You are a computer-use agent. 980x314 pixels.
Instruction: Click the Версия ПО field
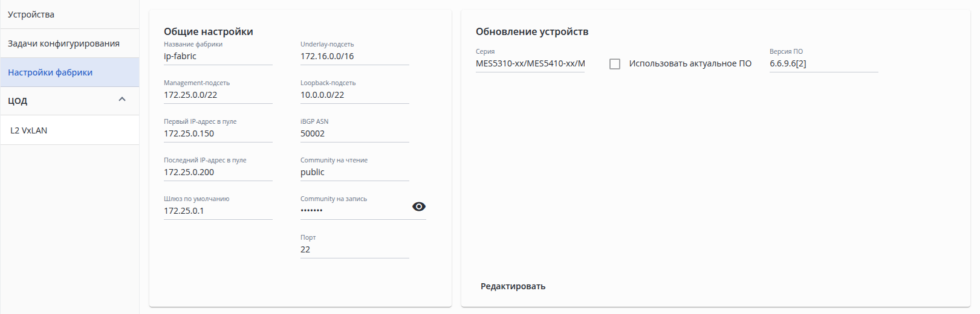pyautogui.click(x=823, y=63)
